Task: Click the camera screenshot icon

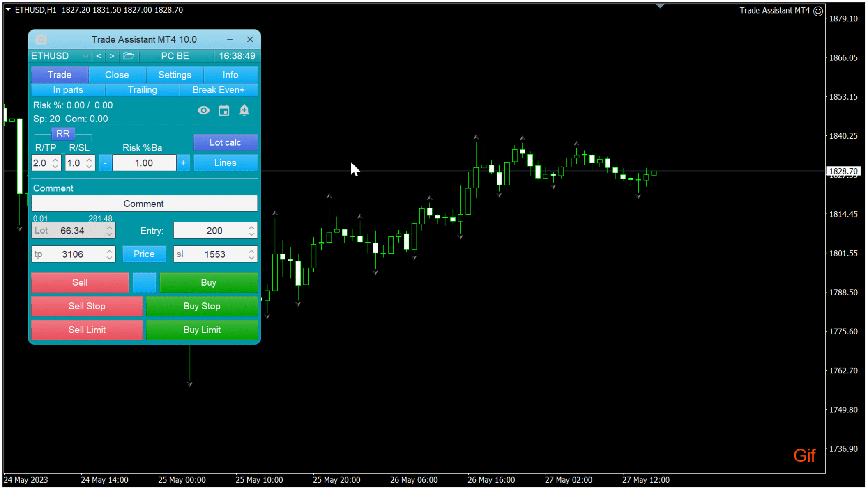Action: (x=41, y=39)
